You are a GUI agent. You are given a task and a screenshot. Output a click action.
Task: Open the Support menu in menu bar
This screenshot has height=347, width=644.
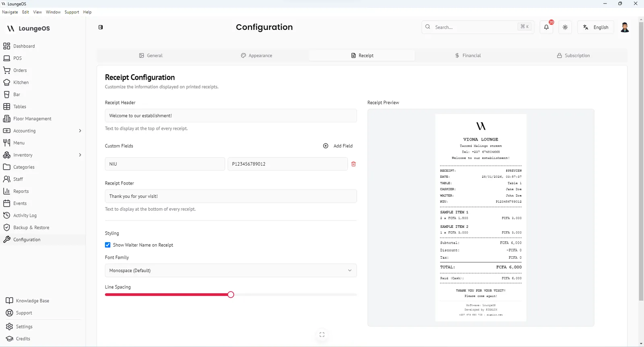pyautogui.click(x=72, y=12)
